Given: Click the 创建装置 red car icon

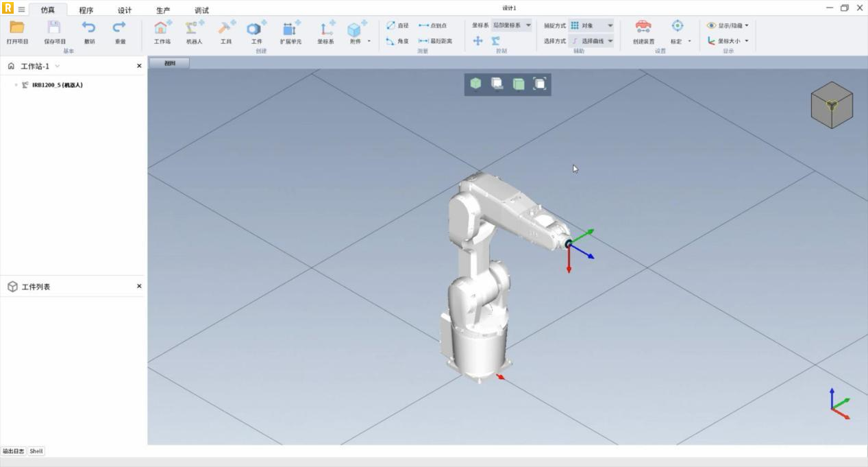Looking at the screenshot, I should pyautogui.click(x=643, y=27).
